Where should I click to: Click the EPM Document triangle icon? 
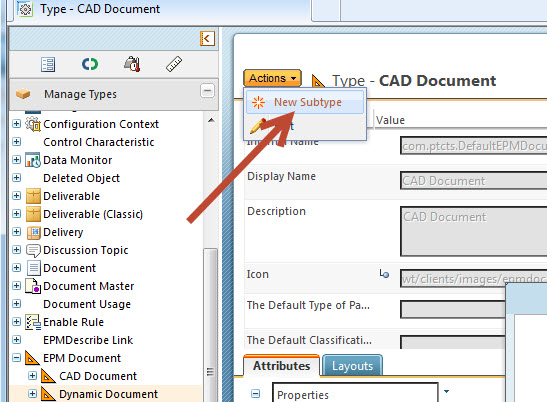point(32,358)
